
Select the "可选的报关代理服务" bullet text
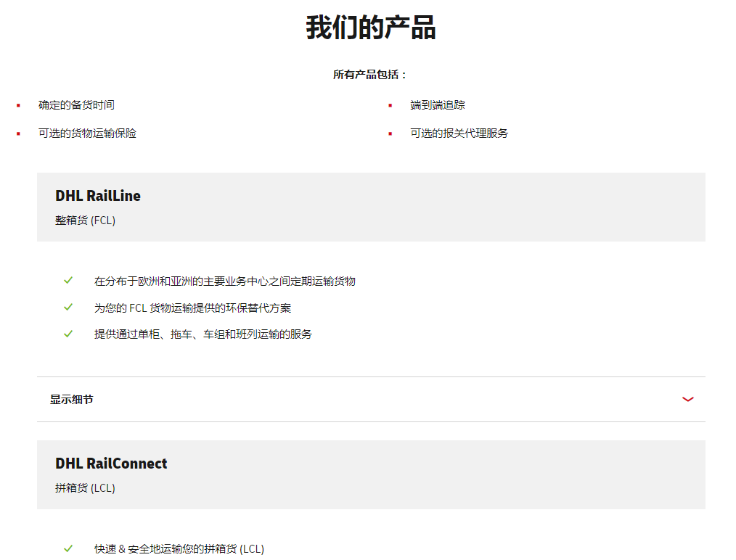(x=459, y=133)
